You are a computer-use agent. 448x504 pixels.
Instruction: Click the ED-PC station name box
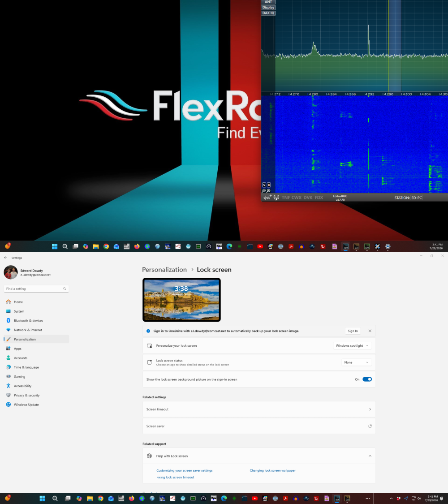417,198
